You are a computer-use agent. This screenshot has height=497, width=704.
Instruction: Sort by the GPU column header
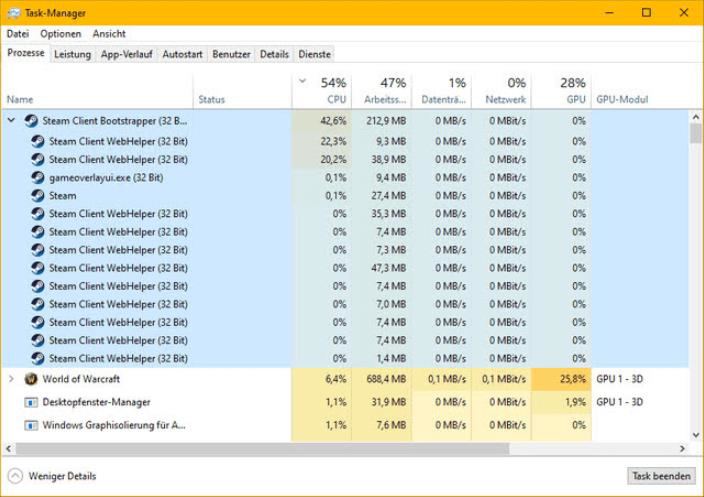tap(561, 91)
